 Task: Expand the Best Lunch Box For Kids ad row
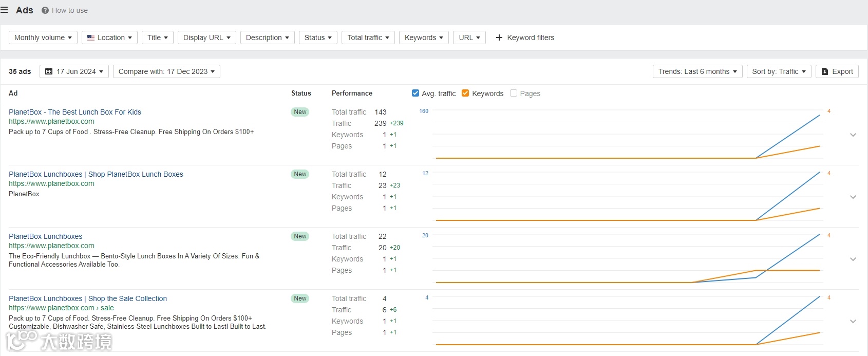tap(853, 135)
